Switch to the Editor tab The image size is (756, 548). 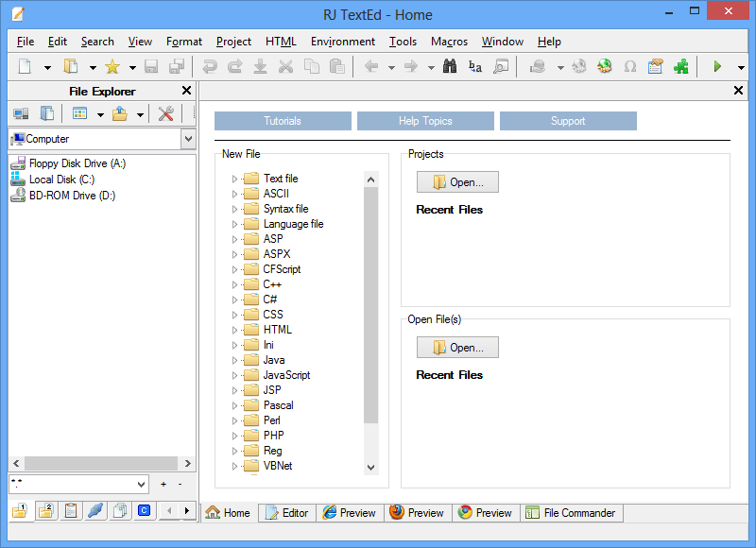click(x=287, y=513)
